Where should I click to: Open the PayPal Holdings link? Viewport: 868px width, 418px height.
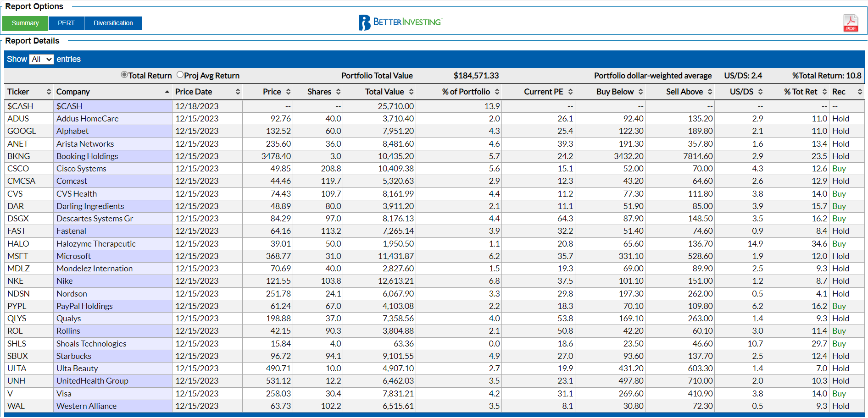point(84,306)
